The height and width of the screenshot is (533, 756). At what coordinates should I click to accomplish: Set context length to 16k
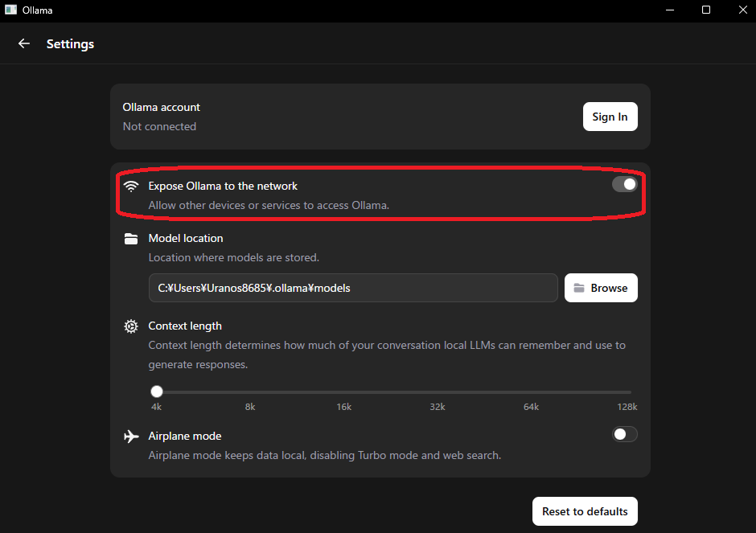[x=343, y=392]
